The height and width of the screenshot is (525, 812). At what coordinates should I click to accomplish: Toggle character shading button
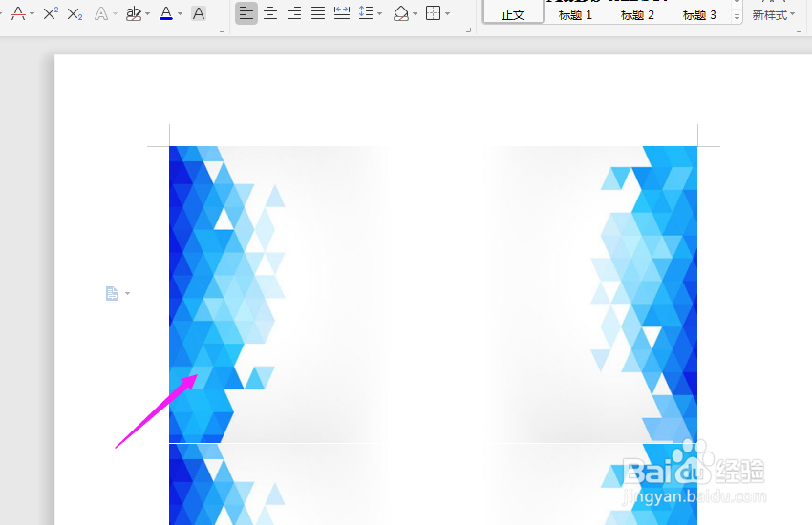click(199, 13)
